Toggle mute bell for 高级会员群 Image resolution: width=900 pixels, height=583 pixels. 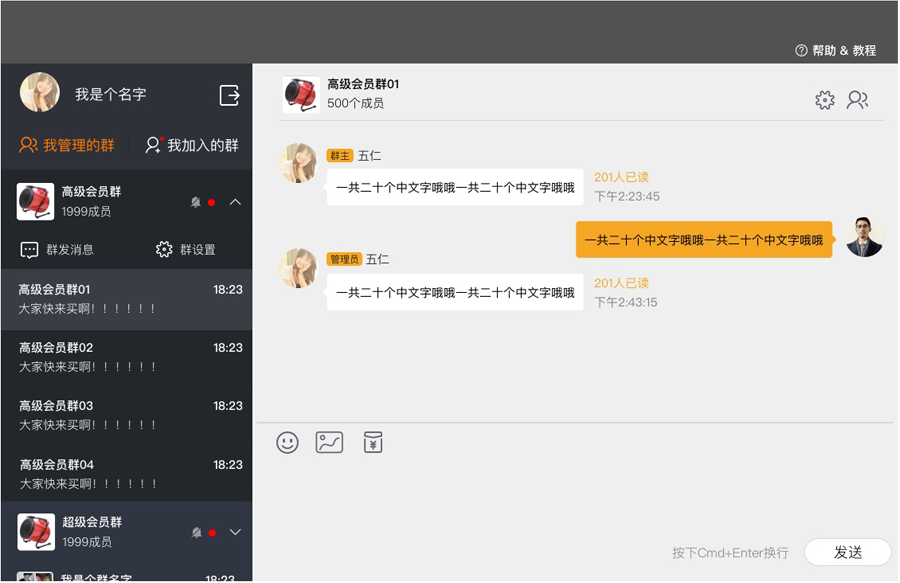(196, 202)
